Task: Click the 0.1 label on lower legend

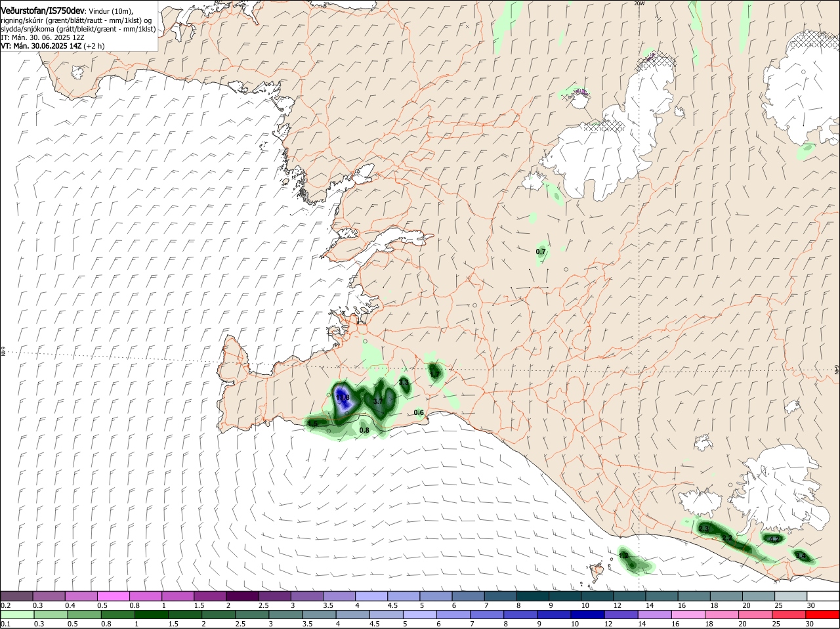Action: pos(5,623)
